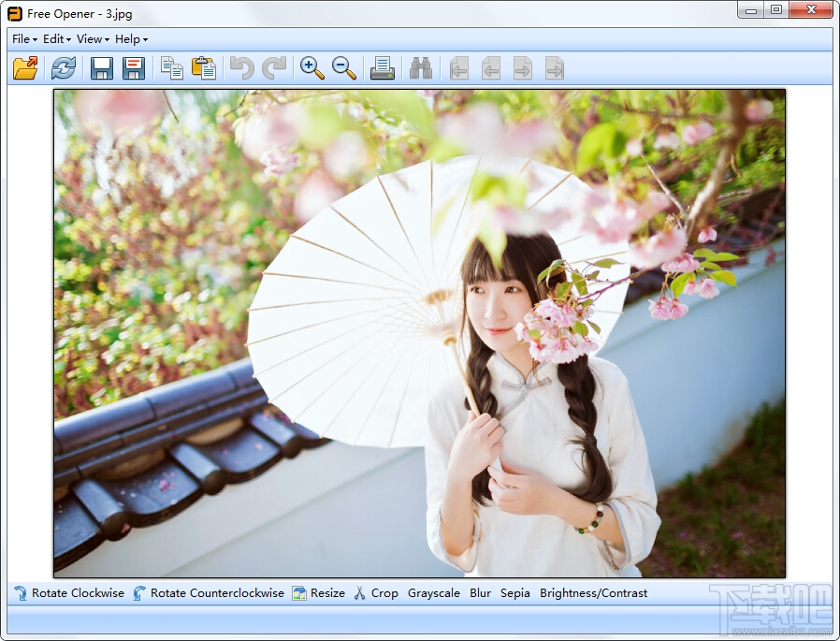840x641 pixels.
Task: Open the Help menu
Action: click(131, 39)
